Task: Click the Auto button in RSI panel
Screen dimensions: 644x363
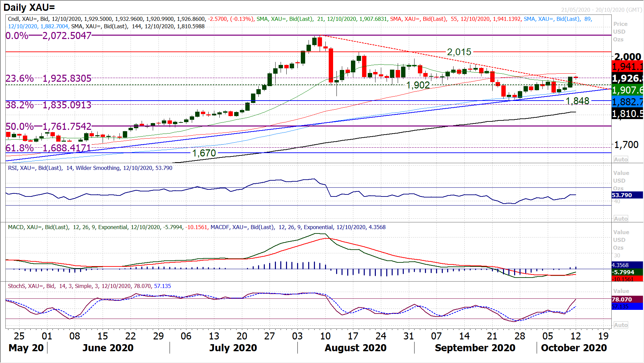Action: 621,219
